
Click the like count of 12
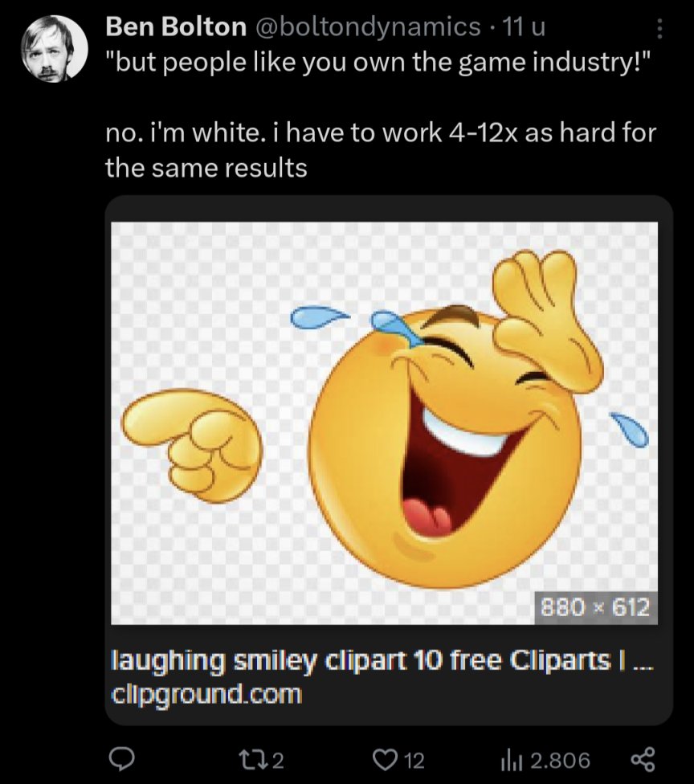(x=414, y=761)
